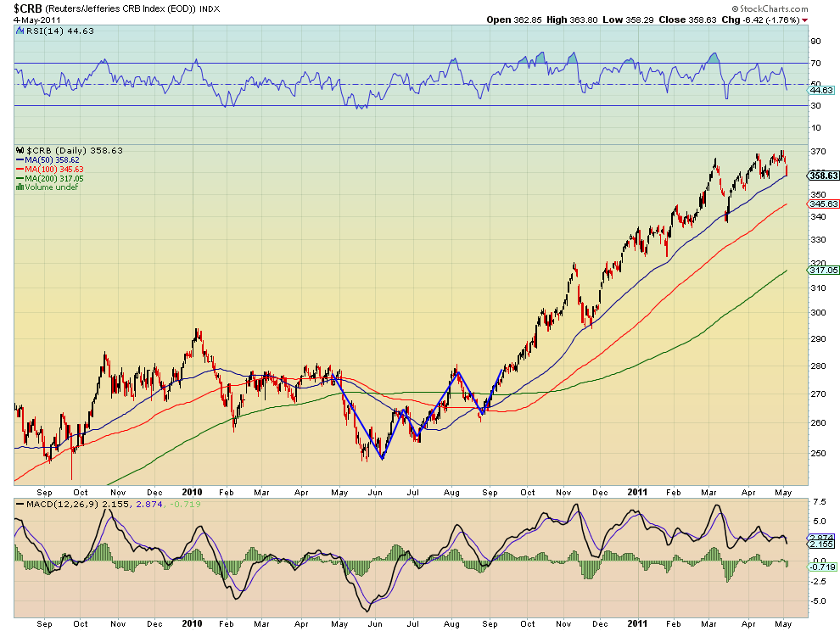Click 2010 label under the price chart
This screenshot has height=631, width=840.
pyautogui.click(x=192, y=492)
